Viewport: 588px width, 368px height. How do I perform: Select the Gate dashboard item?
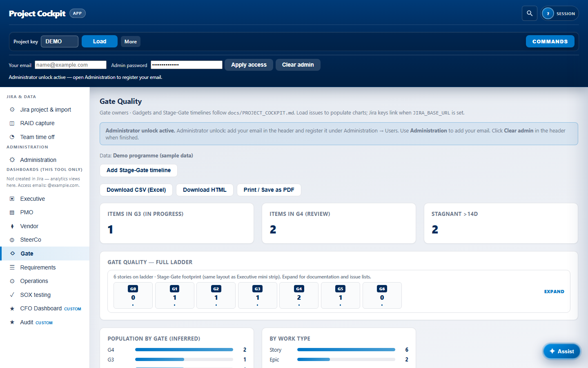45,254
